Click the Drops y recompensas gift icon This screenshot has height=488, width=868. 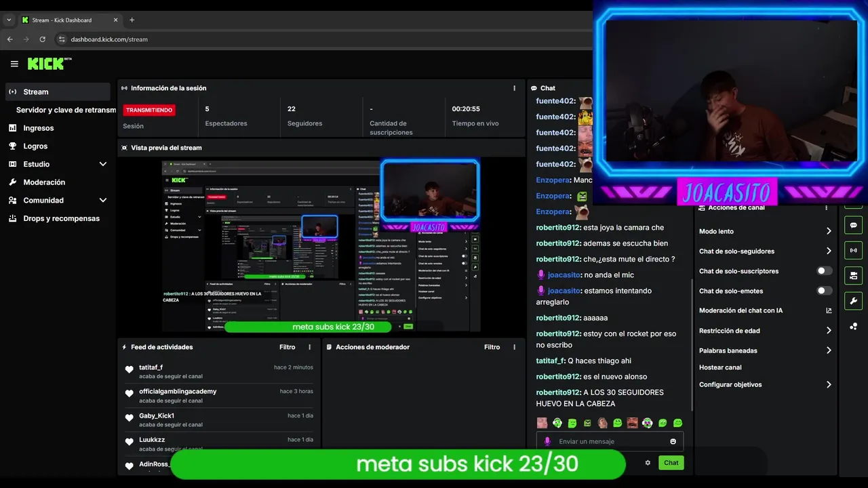pyautogui.click(x=12, y=218)
